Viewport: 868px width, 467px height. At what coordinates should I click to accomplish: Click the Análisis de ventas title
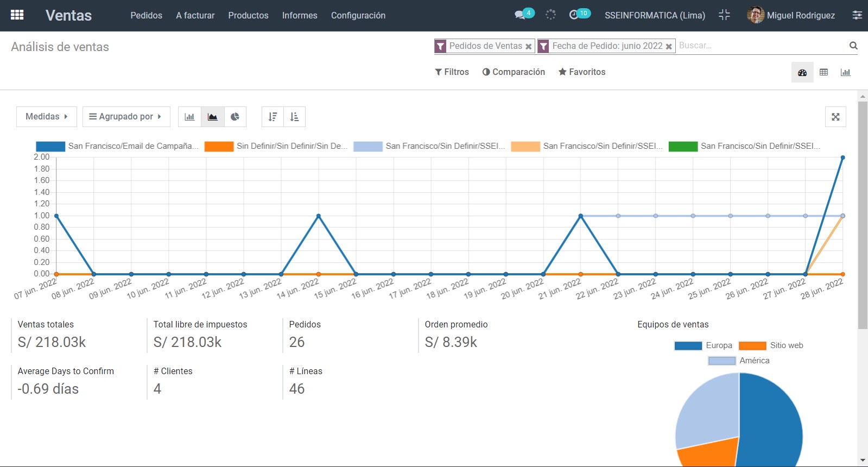pos(60,47)
